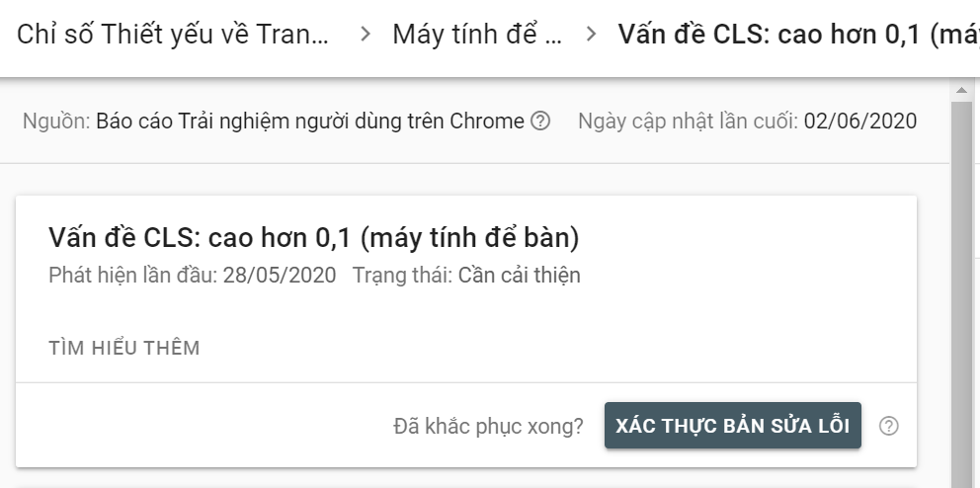The width and height of the screenshot is (980, 488).
Task: Click the 'Nguồn:' label
Action: [x=57, y=122]
